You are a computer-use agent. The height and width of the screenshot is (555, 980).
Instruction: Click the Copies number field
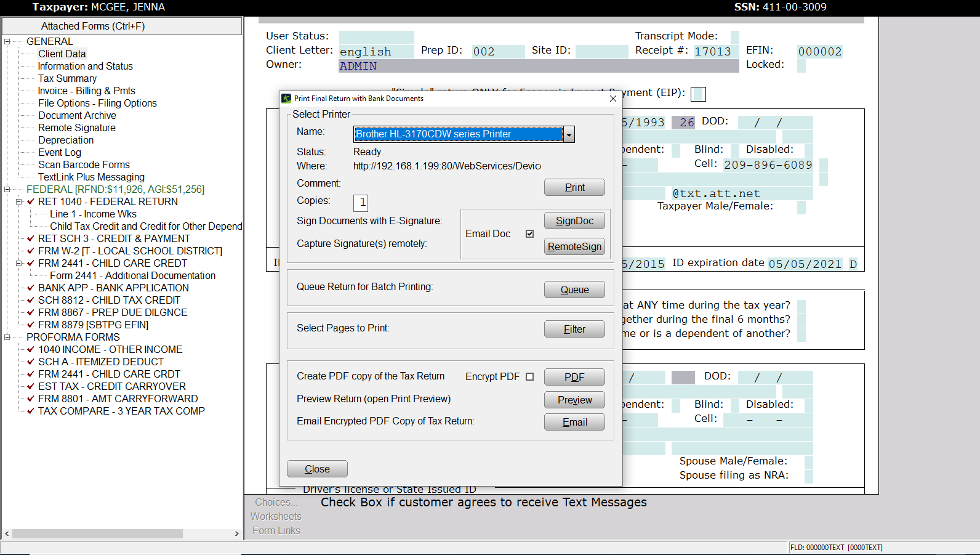pyautogui.click(x=361, y=202)
